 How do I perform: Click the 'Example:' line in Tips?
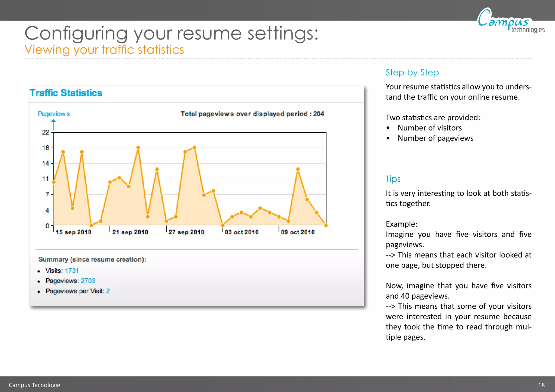401,224
